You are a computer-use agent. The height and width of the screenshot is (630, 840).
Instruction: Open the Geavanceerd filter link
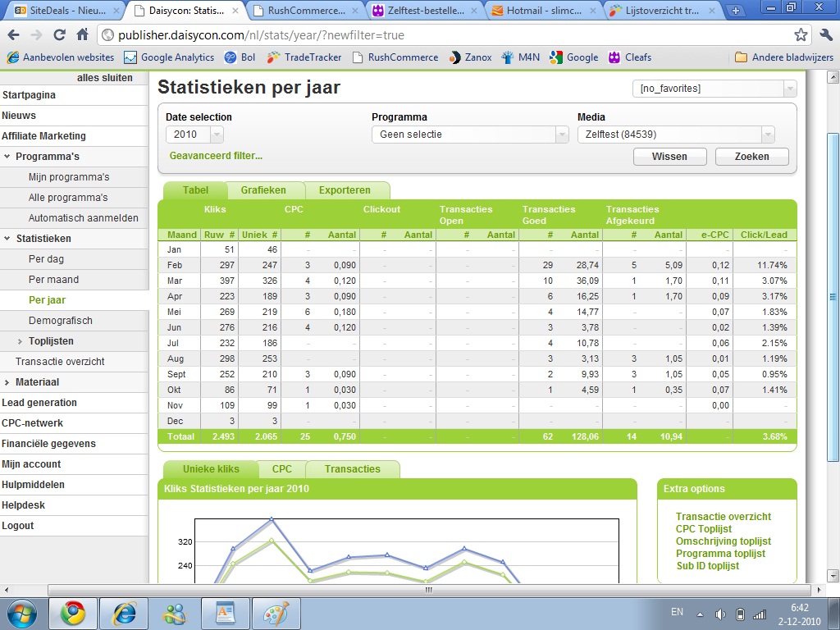click(216, 156)
